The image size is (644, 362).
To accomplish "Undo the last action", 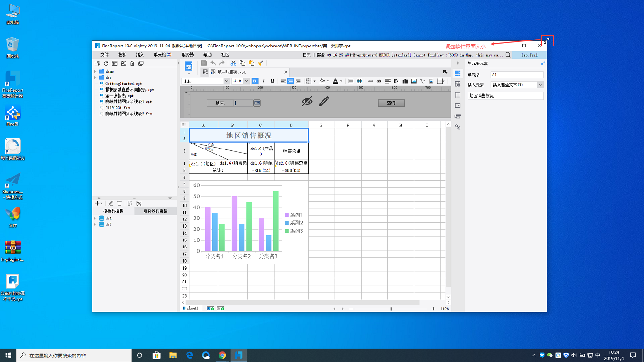I will pyautogui.click(x=213, y=63).
